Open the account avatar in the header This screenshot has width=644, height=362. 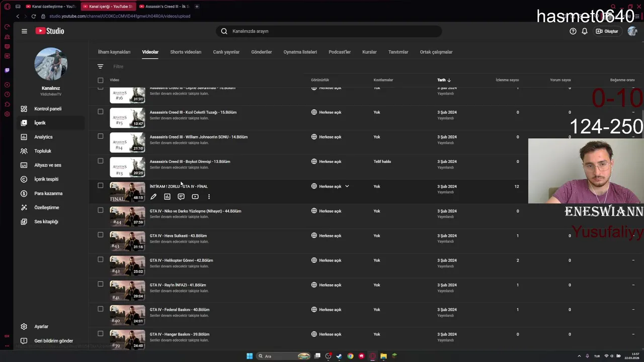click(632, 31)
